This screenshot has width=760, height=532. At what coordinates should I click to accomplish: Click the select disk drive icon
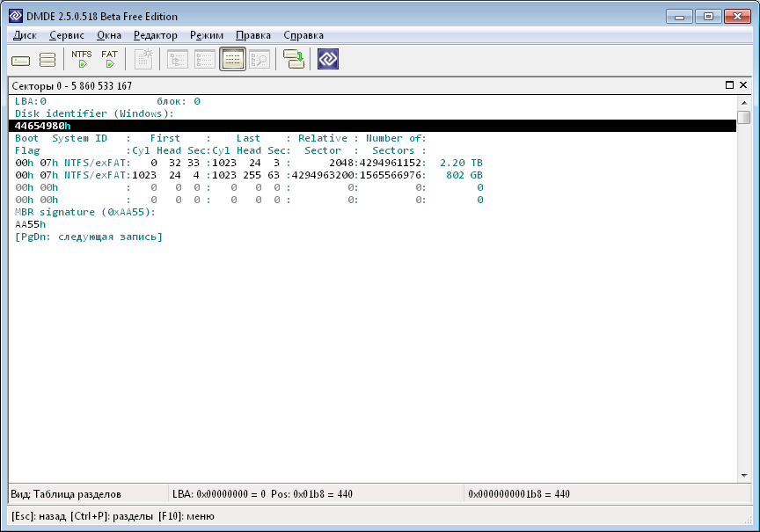point(21,60)
